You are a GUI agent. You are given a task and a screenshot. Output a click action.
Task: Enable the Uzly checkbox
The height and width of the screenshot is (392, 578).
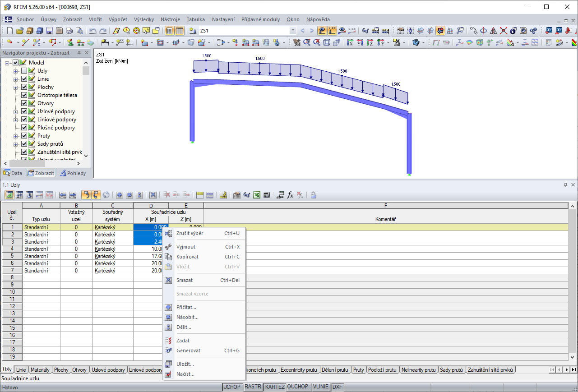tap(24, 71)
